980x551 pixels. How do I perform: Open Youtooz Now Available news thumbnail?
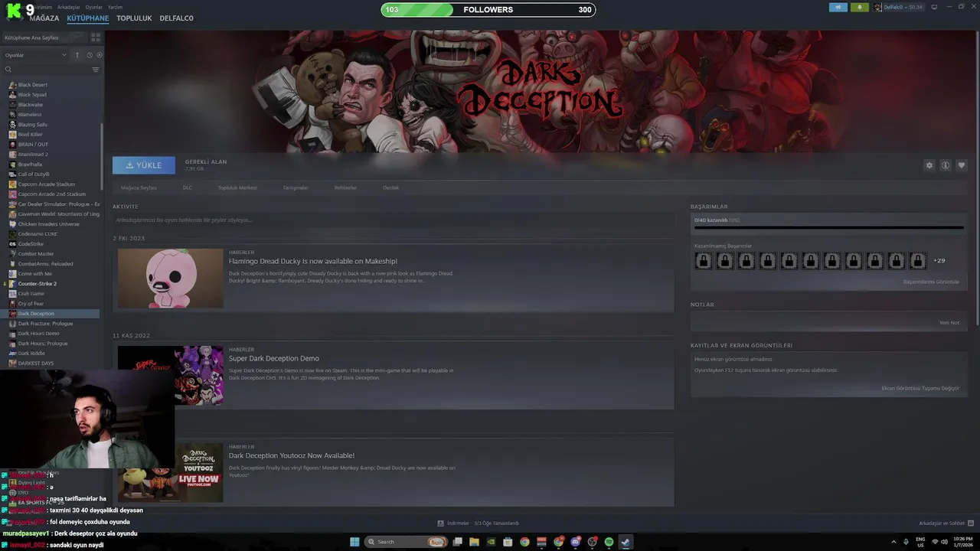click(170, 472)
